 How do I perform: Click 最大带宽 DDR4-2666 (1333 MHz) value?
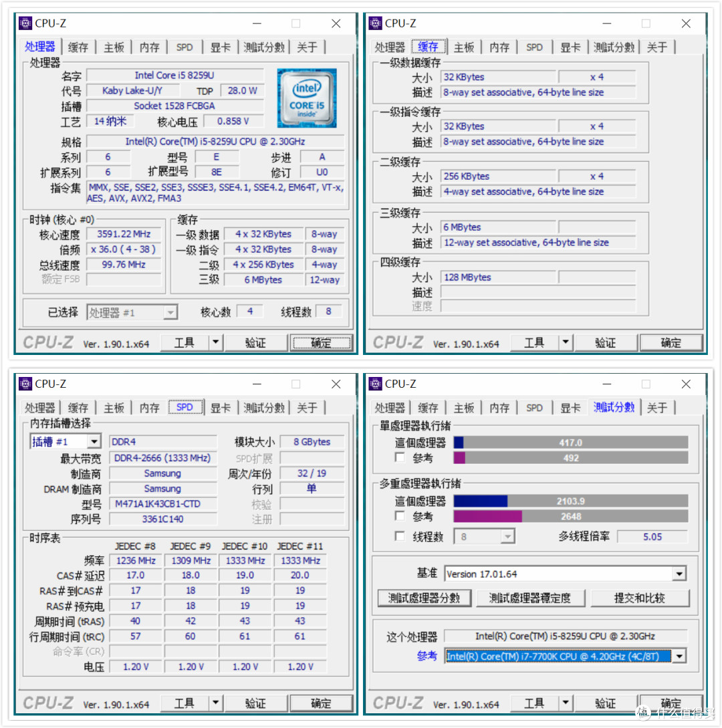(x=163, y=458)
